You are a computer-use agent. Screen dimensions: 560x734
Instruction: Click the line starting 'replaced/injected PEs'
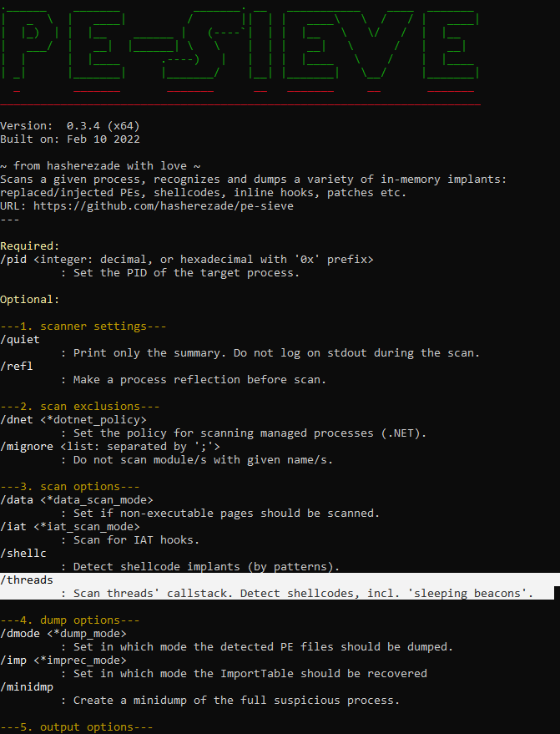click(203, 192)
